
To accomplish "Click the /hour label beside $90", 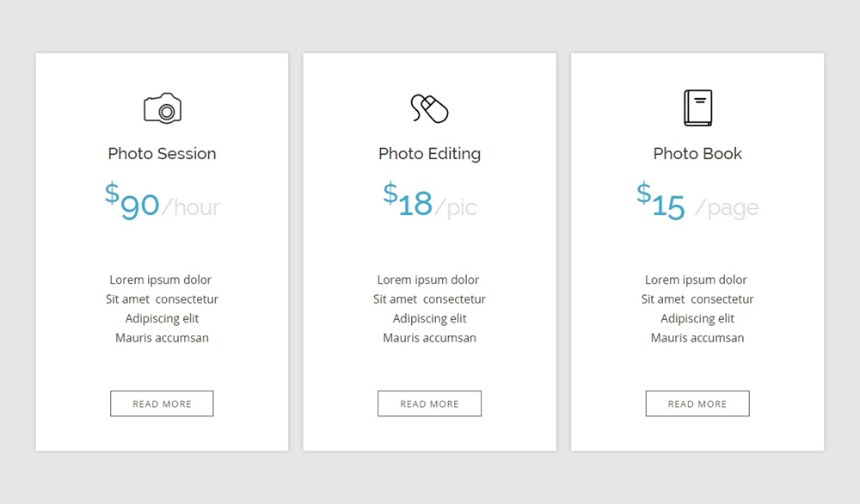I will click(x=191, y=207).
